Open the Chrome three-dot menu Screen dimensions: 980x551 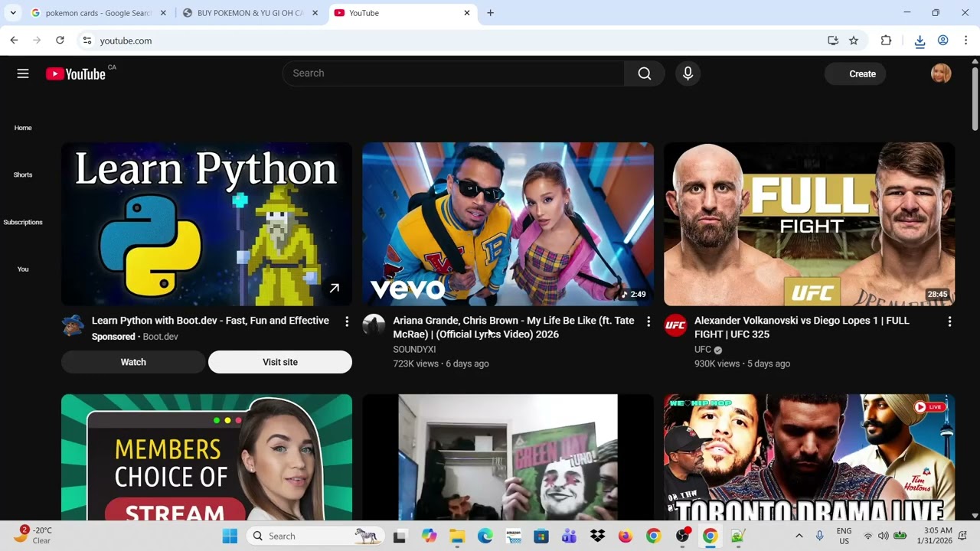coord(966,41)
